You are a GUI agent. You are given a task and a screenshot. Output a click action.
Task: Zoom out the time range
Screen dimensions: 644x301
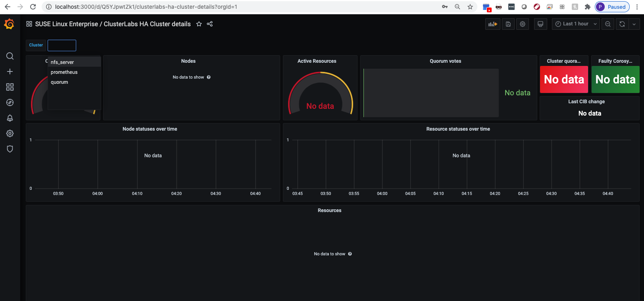[x=607, y=24]
